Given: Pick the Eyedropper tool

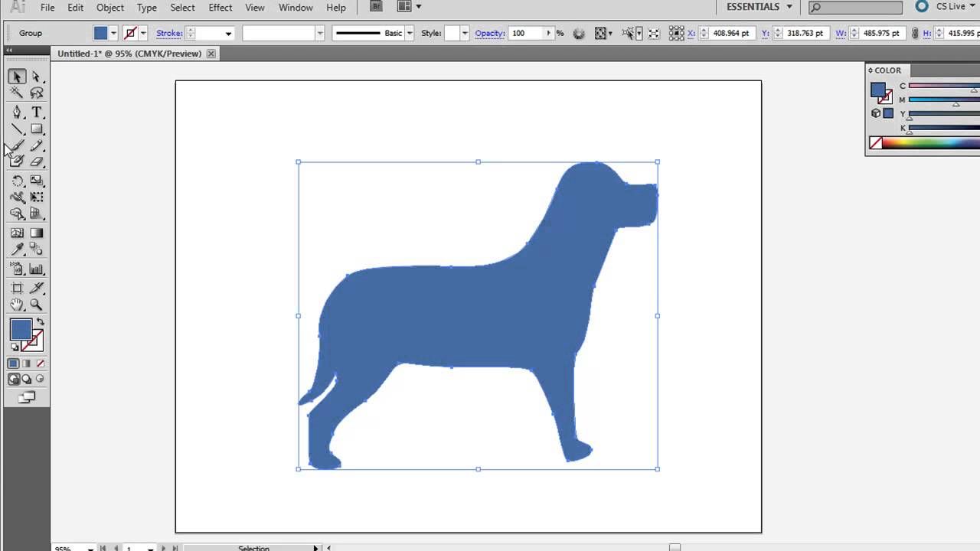Looking at the screenshot, I should 17,249.
